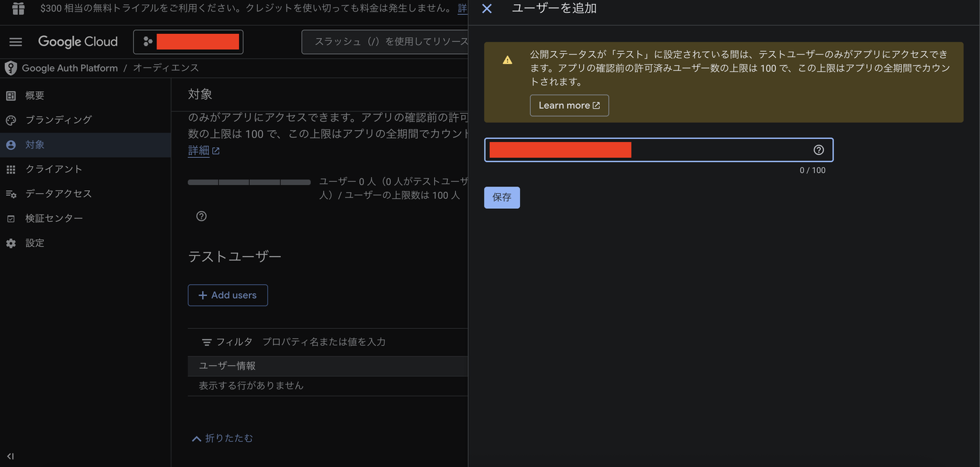Image resolution: width=980 pixels, height=467 pixels.
Task: Click the Google Auth Platform shield icon
Action: pyautogui.click(x=11, y=68)
